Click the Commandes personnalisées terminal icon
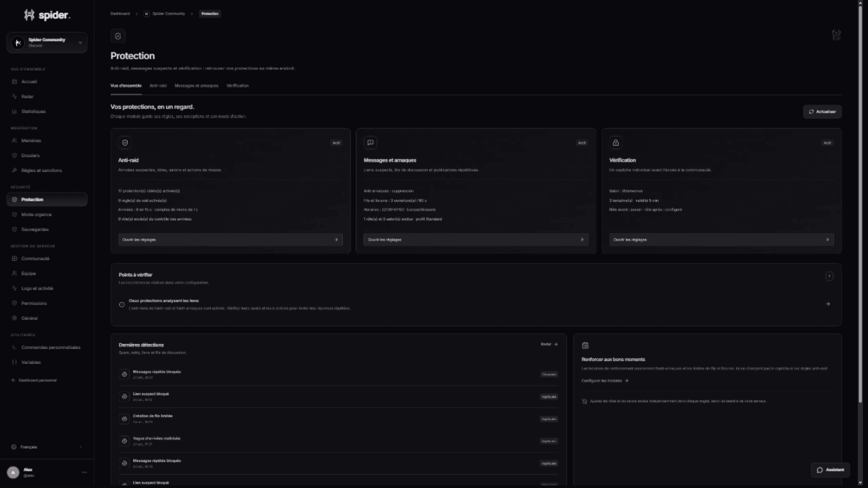 point(14,347)
